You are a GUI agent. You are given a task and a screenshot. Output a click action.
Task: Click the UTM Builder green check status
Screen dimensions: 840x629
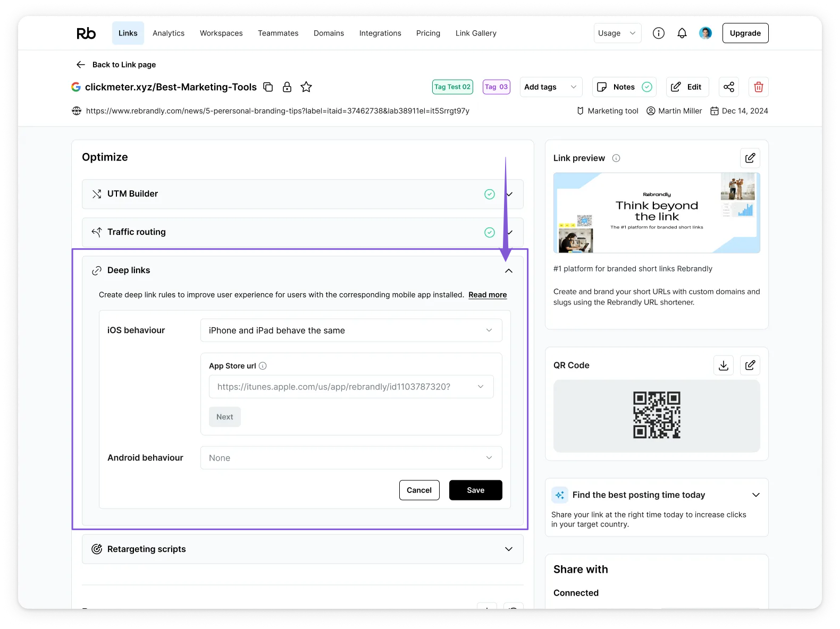pyautogui.click(x=490, y=194)
